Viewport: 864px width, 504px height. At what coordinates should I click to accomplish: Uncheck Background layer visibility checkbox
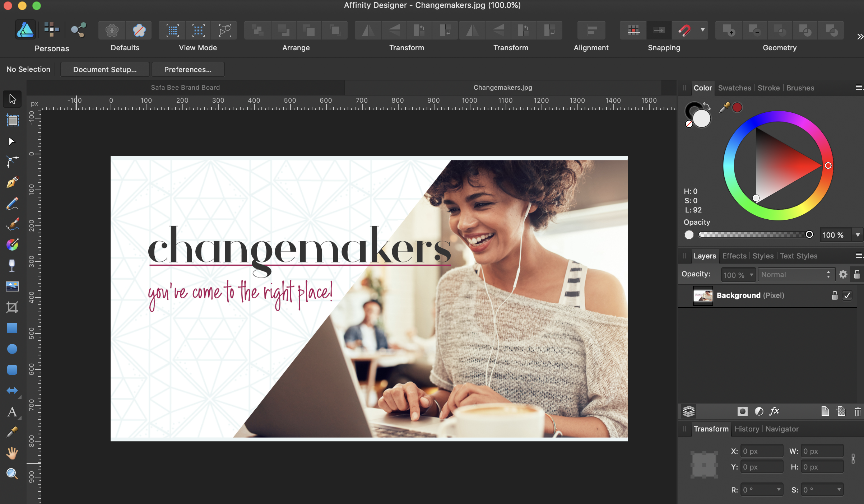pos(847,295)
